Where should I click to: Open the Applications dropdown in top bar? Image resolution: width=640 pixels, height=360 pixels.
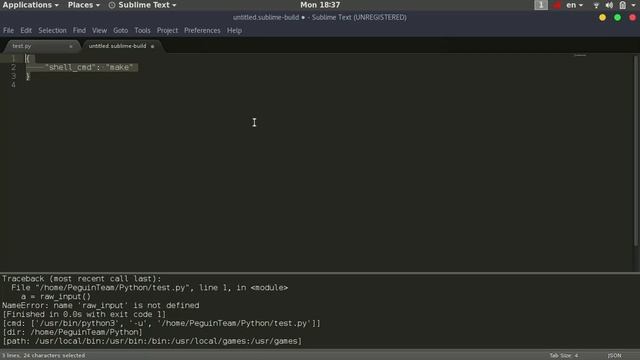(31, 5)
